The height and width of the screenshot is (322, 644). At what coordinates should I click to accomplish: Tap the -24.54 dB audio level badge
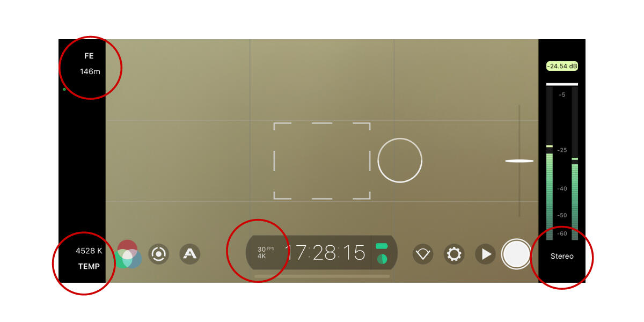point(562,66)
